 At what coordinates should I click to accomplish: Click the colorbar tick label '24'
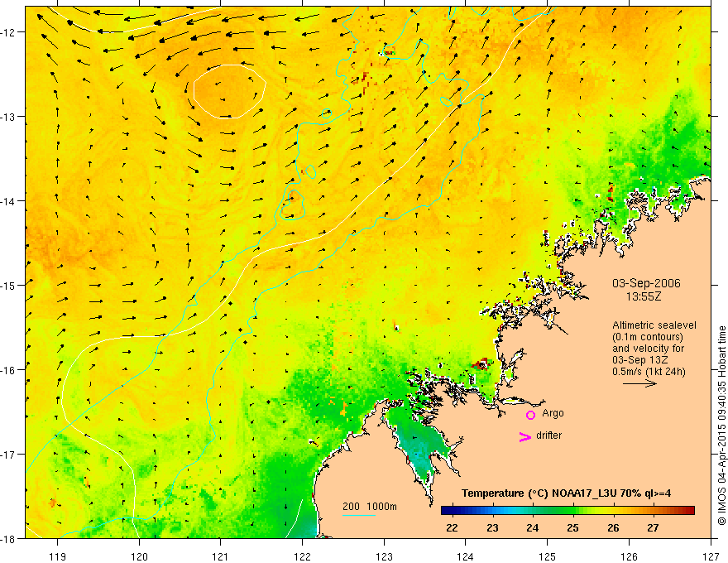(533, 527)
